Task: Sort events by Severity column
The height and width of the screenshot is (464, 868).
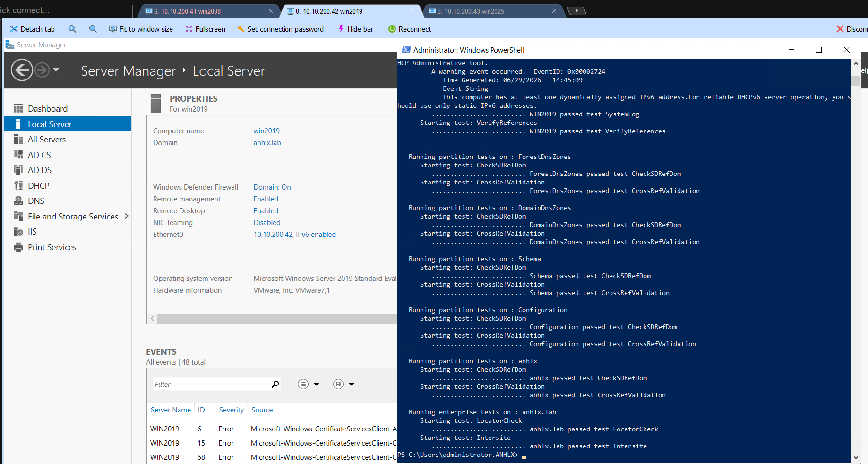Action: click(231, 410)
